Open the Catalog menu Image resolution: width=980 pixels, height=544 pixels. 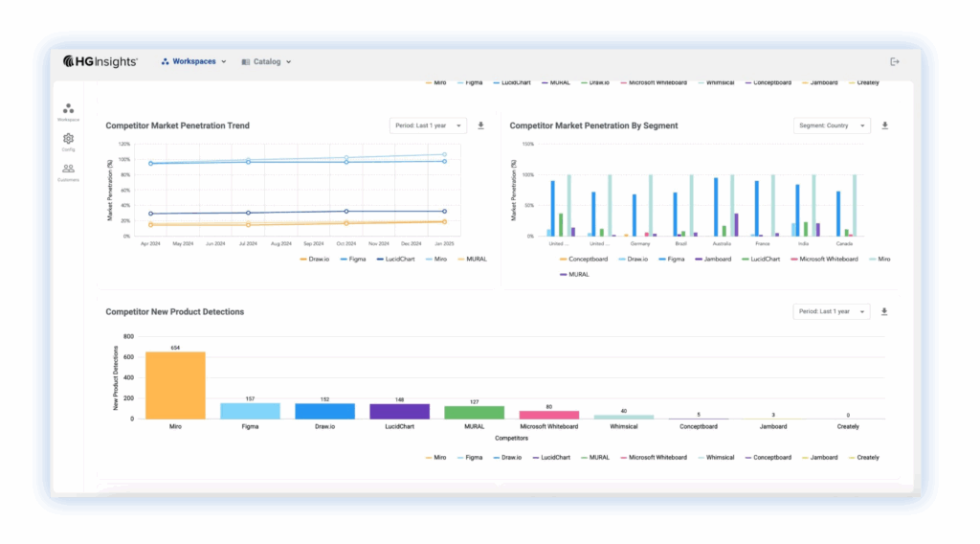[x=267, y=61]
